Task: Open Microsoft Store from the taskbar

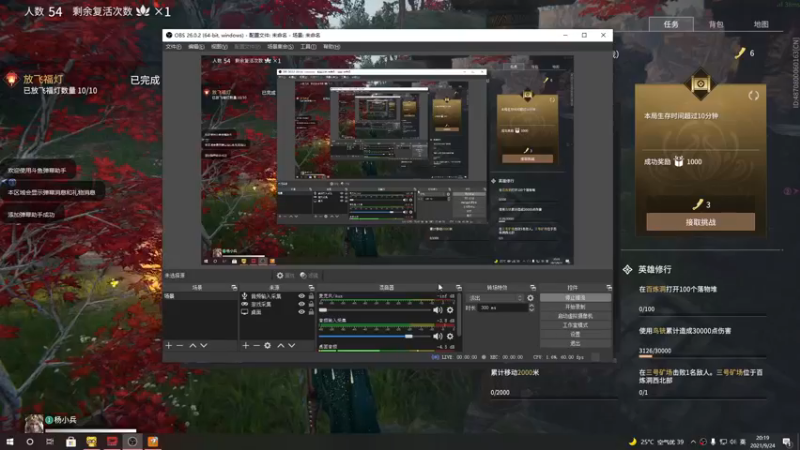Action: click(71, 441)
